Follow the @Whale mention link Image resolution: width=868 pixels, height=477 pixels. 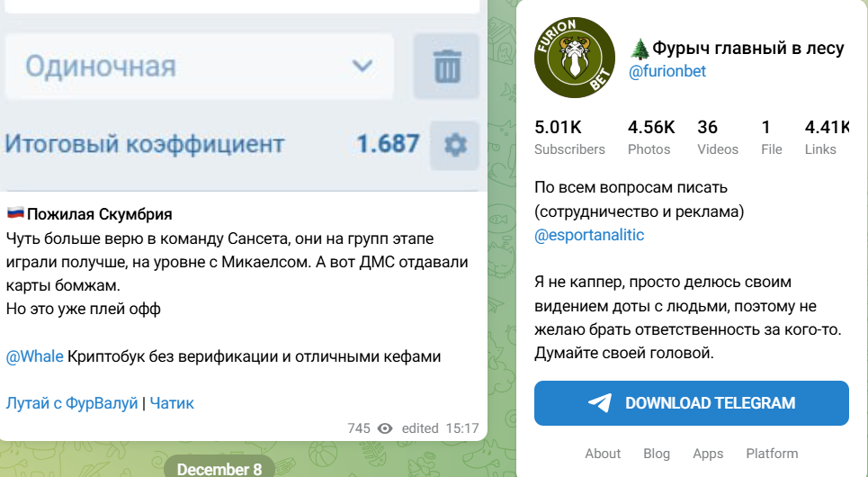pos(34,356)
